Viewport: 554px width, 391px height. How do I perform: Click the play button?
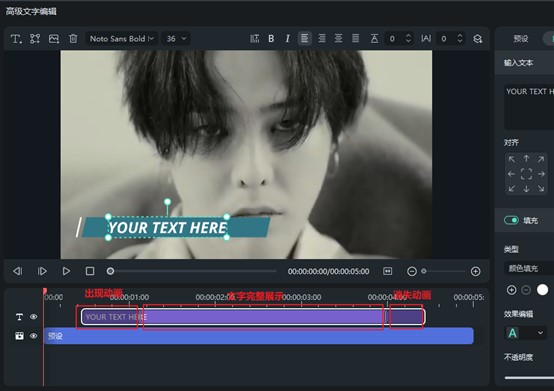(66, 271)
